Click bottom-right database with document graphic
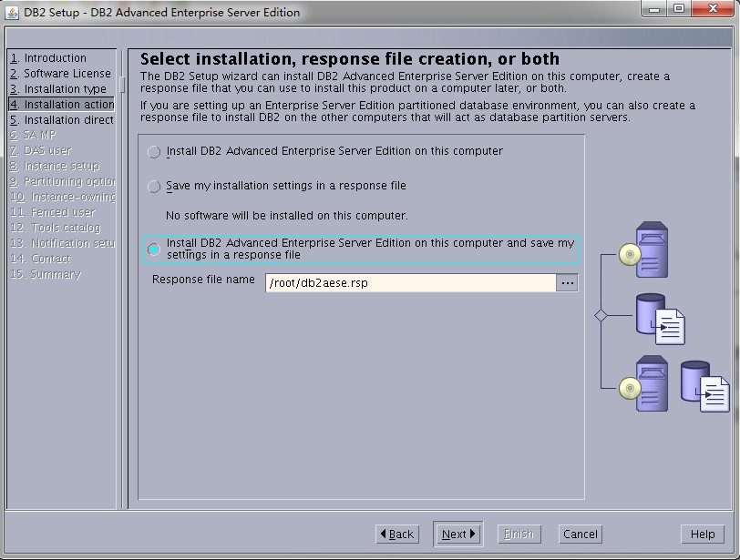The image size is (740, 560). coord(704,386)
